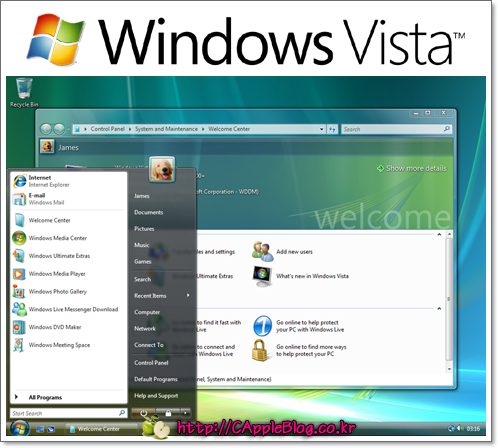Open shutdown options arrow next to lock
Image resolution: width=498 pixels, height=448 pixels.
point(186,413)
